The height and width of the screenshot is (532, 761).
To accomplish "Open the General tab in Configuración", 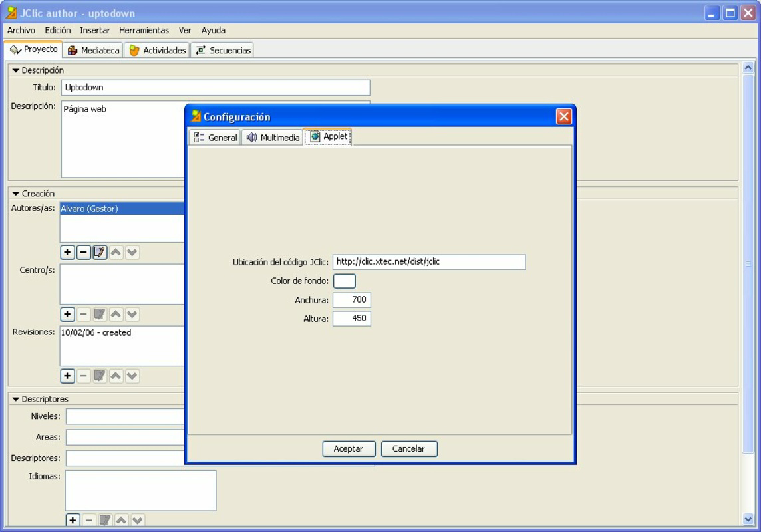I will tap(215, 137).
